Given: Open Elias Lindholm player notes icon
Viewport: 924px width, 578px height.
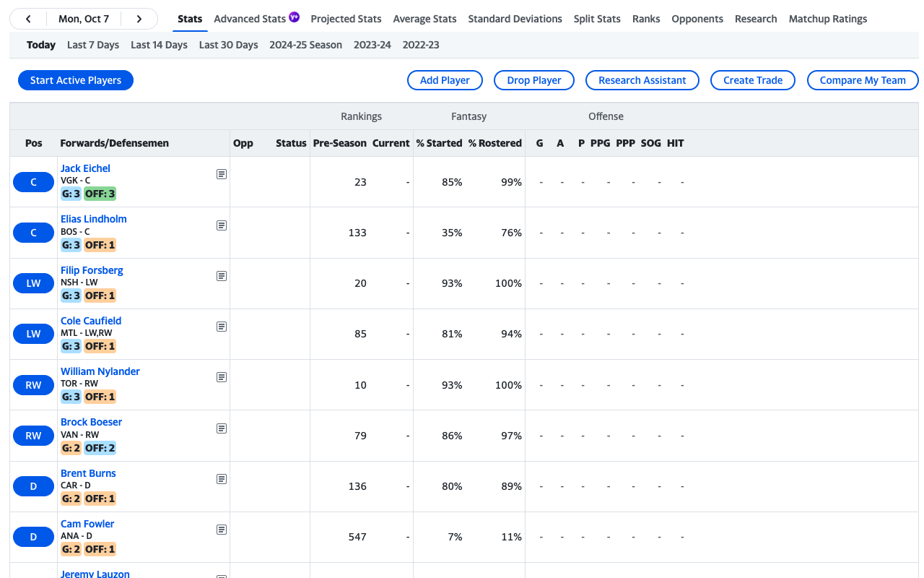Looking at the screenshot, I should pos(222,225).
